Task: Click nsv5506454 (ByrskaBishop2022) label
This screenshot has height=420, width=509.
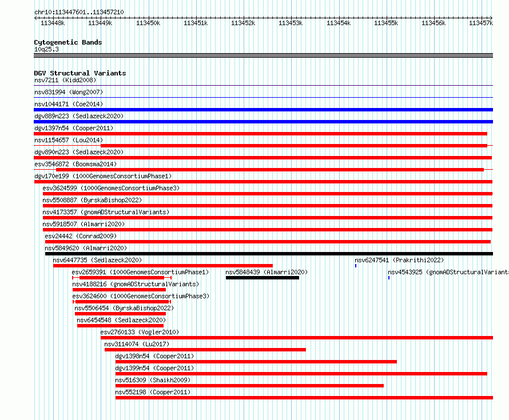Action: [124, 308]
